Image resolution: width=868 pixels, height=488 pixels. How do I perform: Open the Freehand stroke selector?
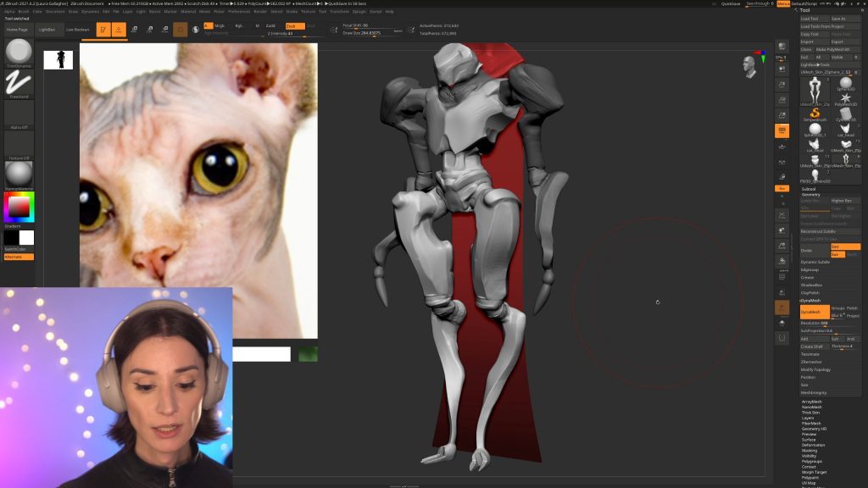19,83
